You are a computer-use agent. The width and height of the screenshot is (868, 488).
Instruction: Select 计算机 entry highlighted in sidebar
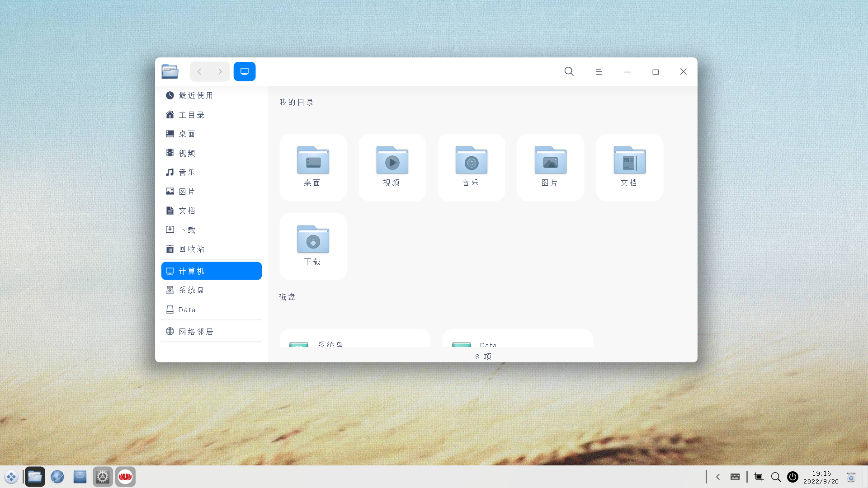pos(192,271)
